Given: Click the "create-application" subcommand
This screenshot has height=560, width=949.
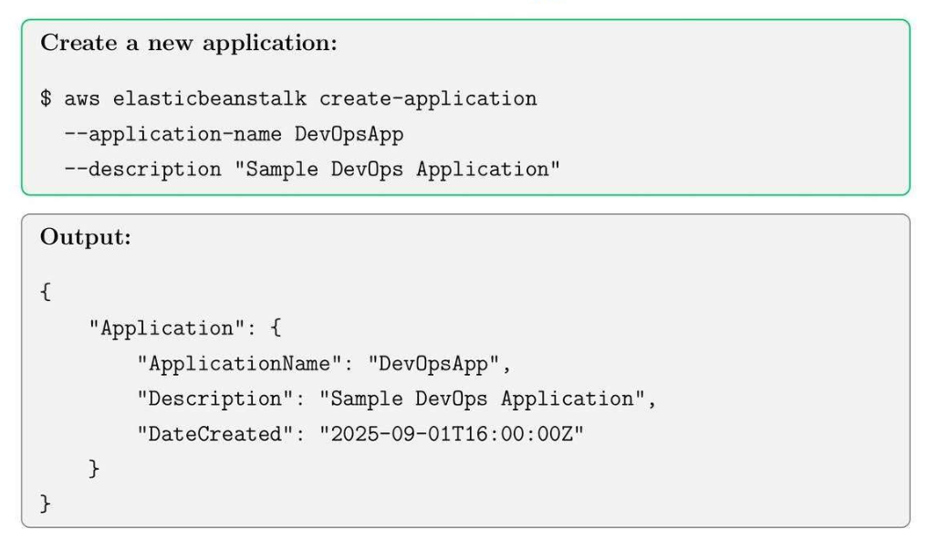Looking at the screenshot, I should tap(428, 99).
